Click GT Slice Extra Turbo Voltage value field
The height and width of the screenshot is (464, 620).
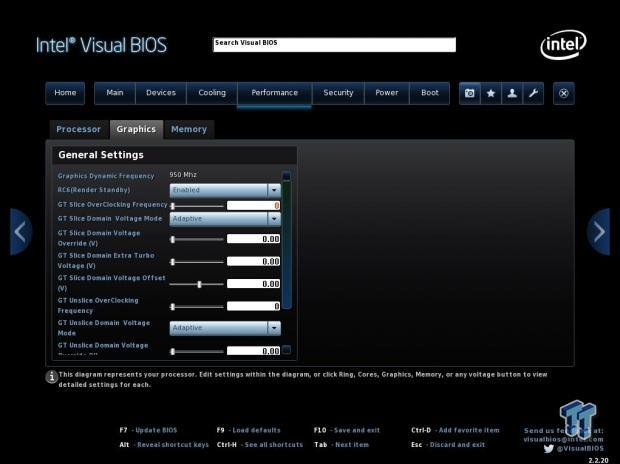(x=253, y=261)
